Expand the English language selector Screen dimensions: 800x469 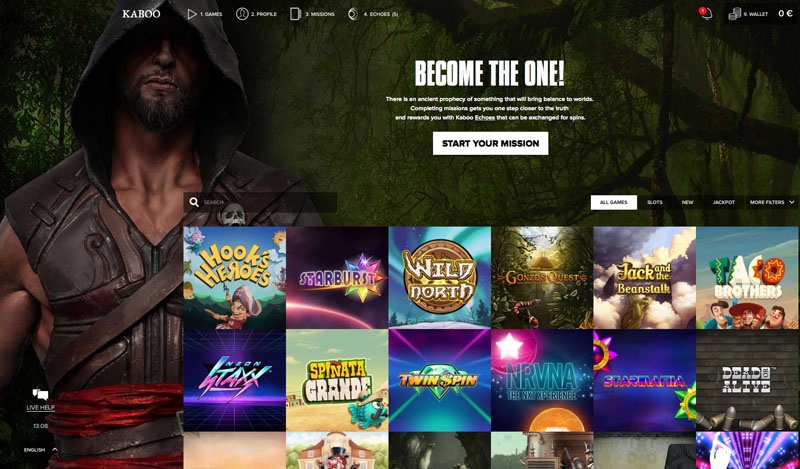point(40,450)
